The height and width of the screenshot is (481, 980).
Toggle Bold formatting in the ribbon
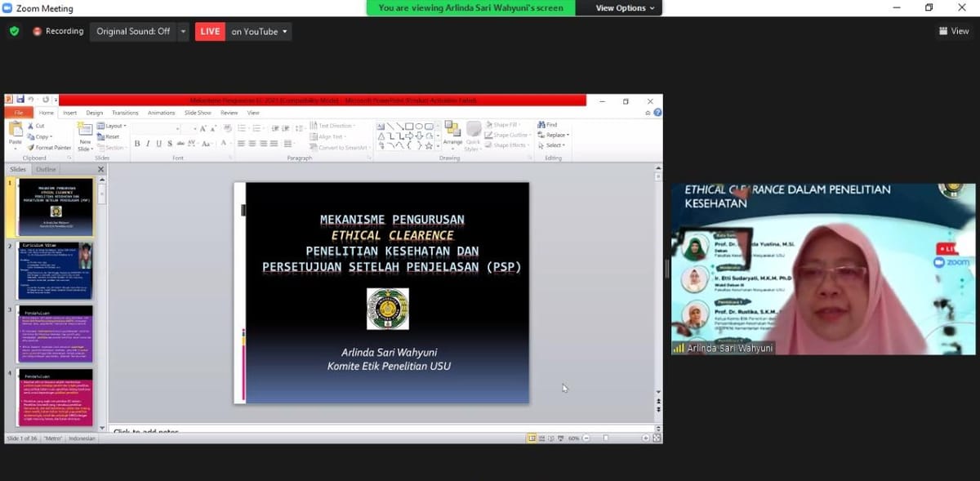pyautogui.click(x=137, y=144)
